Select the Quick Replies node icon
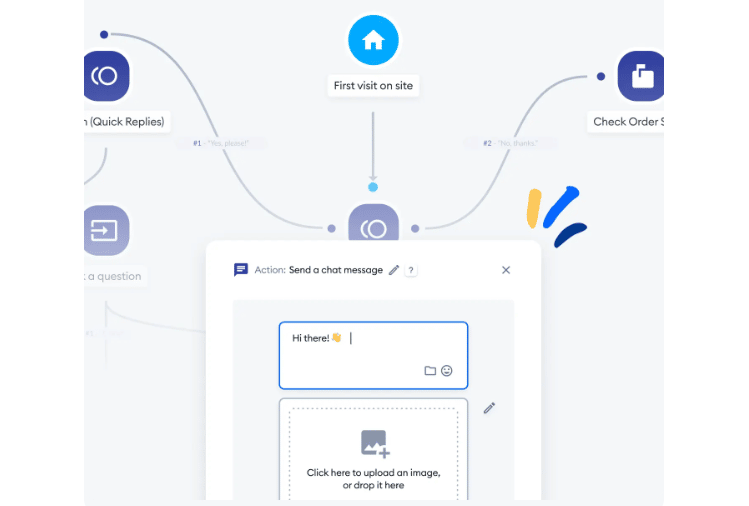The height and width of the screenshot is (506, 749). click(x=105, y=76)
